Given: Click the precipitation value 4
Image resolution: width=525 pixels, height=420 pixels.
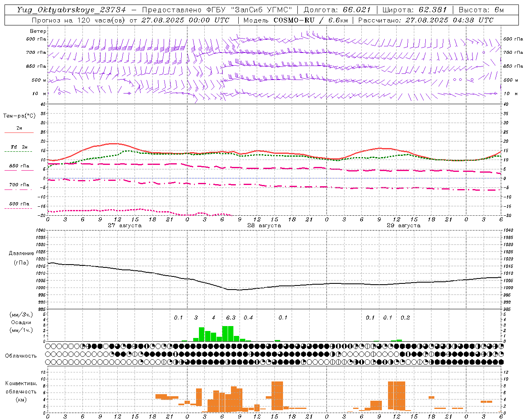Looking at the screenshot, I should click(213, 318).
